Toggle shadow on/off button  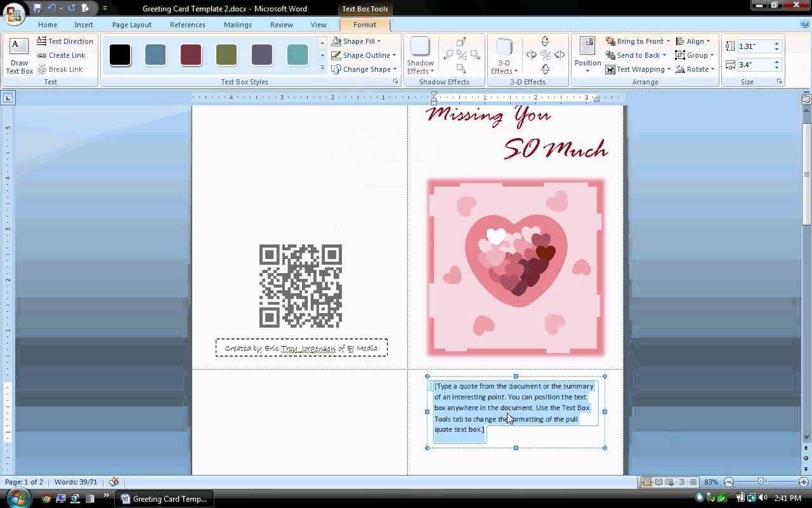[x=461, y=55]
